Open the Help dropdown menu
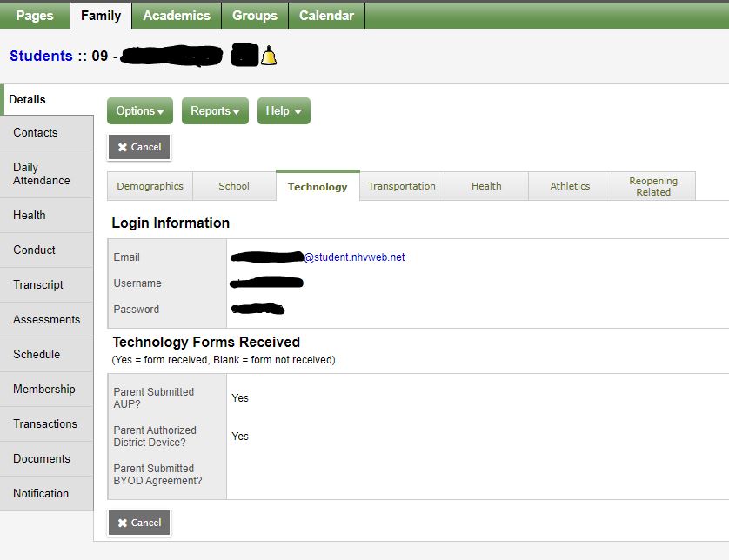 click(284, 111)
